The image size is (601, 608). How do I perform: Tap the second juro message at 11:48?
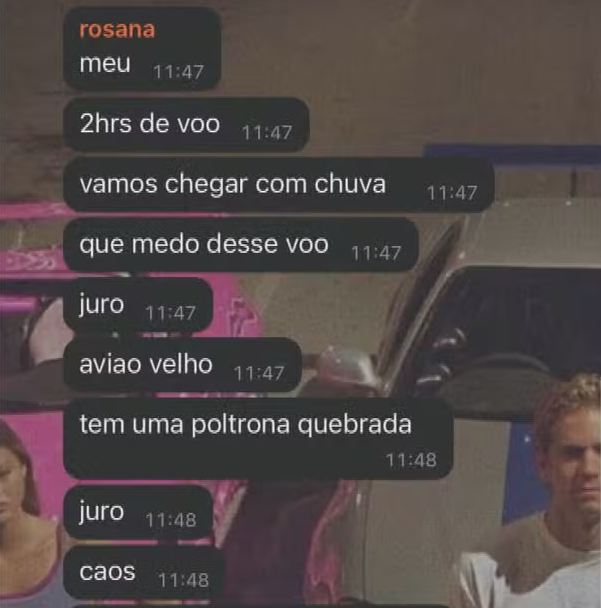click(138, 512)
